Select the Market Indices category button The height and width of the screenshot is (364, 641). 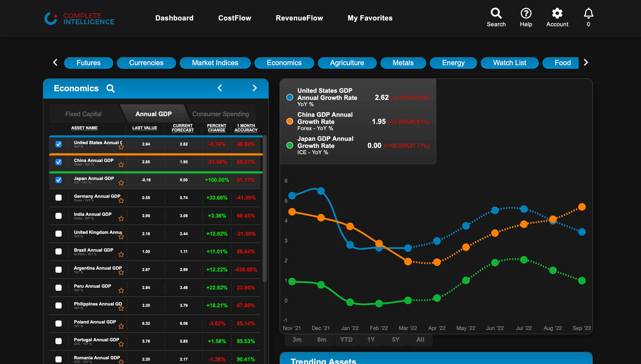(215, 63)
